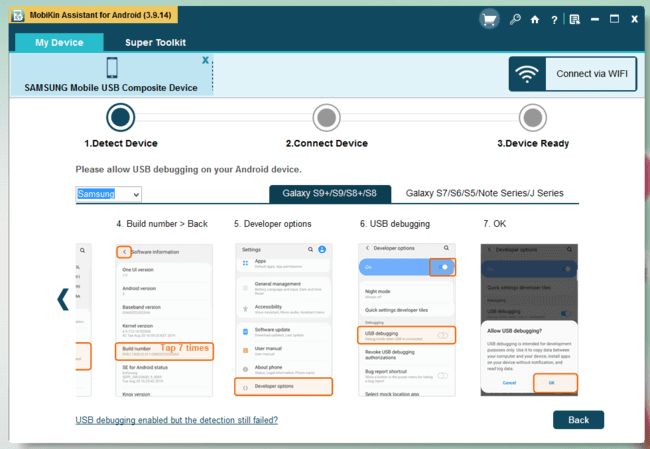Select Galaxy S7/S6/S5/Note Series/J Series tab
This screenshot has height=449, width=650.
coord(485,194)
